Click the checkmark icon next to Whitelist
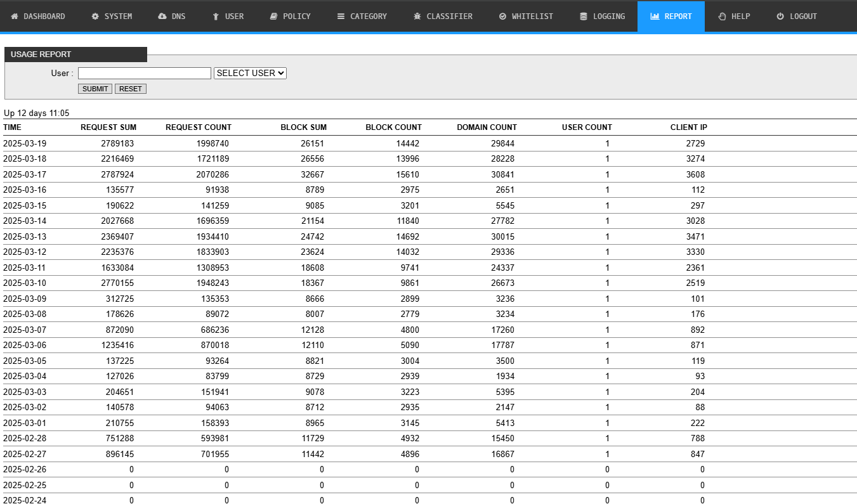This screenshot has width=857, height=504. click(502, 16)
